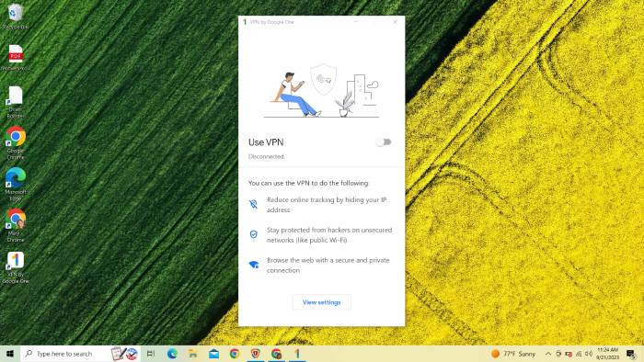Image resolution: width=644 pixels, height=362 pixels.
Task: Click the Use VPN heading
Action: (x=266, y=142)
